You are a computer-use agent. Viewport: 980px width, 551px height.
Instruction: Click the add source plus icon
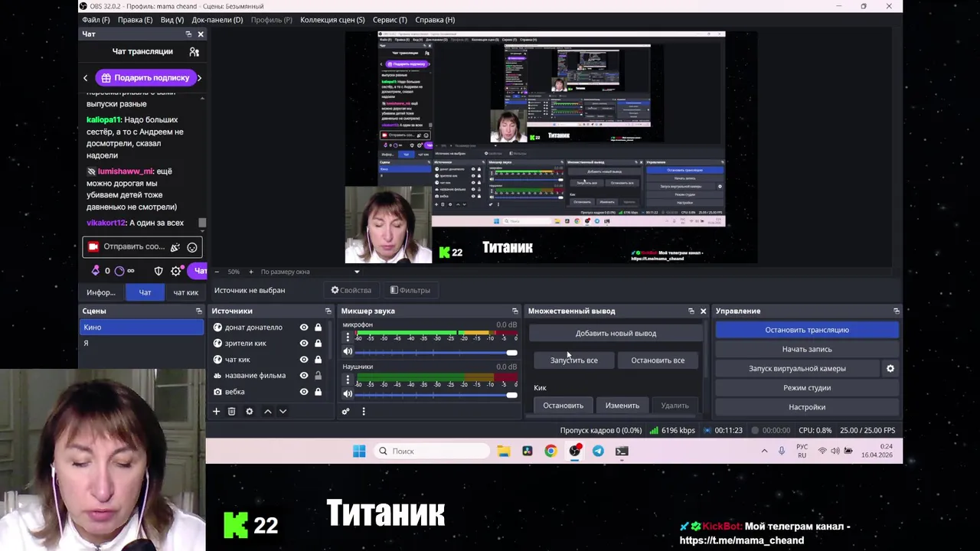point(216,412)
